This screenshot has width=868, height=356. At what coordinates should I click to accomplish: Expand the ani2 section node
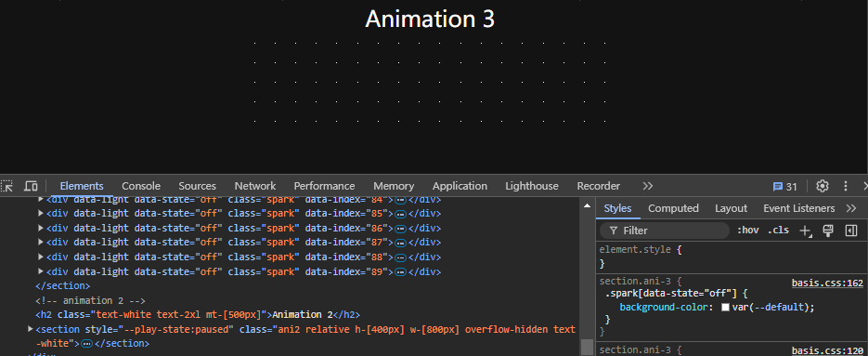pos(31,329)
